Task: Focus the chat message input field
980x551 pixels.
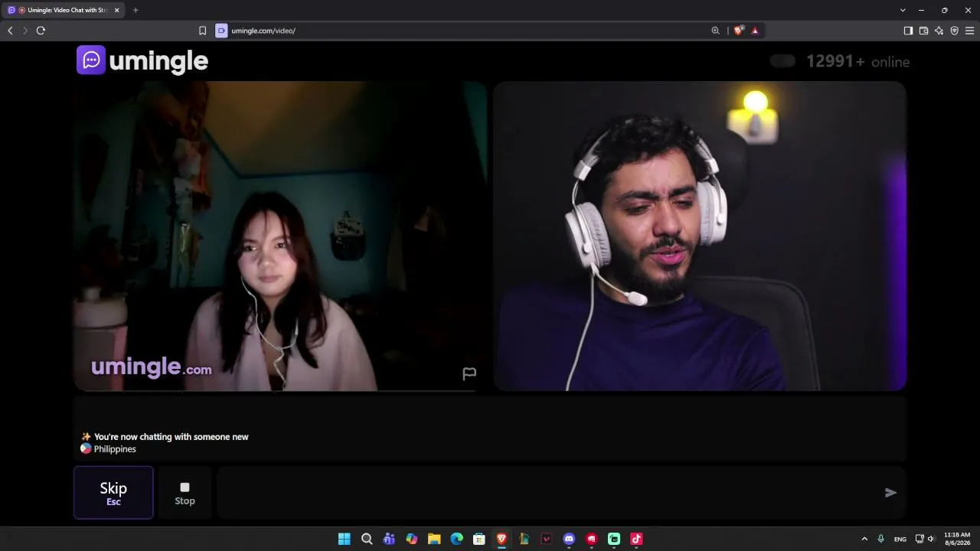Action: click(548, 493)
